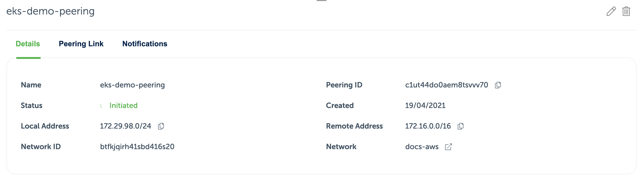Switch to the Details tab
Image resolution: width=644 pixels, height=180 pixels.
tap(28, 44)
